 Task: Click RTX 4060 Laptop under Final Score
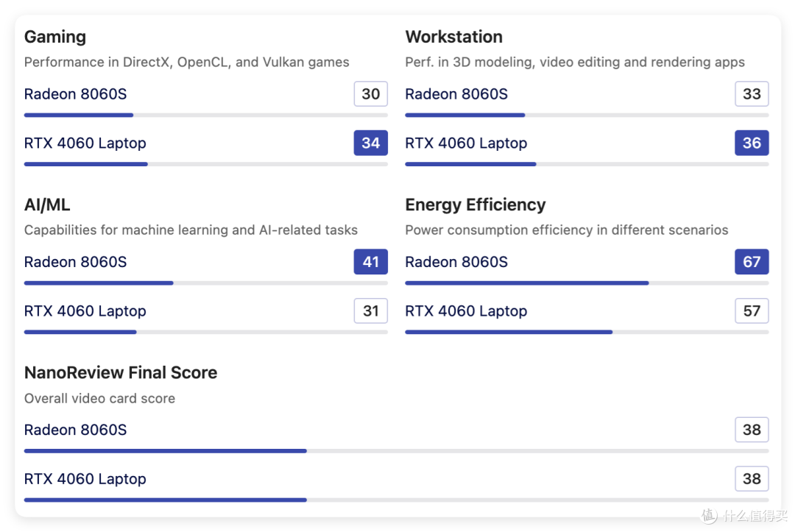click(85, 479)
